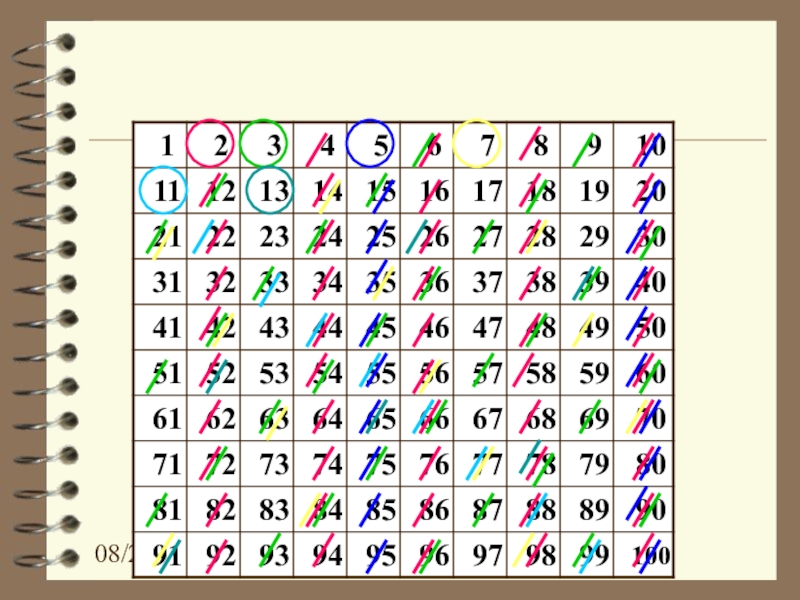Click the number 19 cell
Screen dimensions: 800x600
[x=587, y=190]
